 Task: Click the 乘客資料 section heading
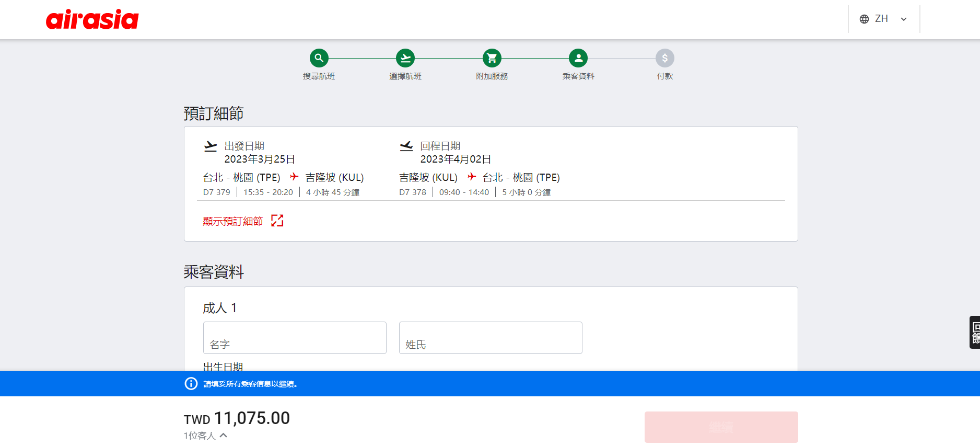pyautogui.click(x=214, y=272)
